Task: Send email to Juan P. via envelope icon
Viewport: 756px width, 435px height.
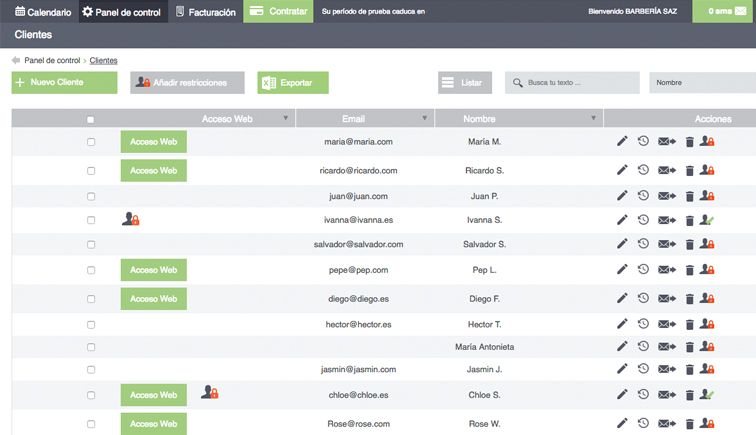Action: [667, 196]
